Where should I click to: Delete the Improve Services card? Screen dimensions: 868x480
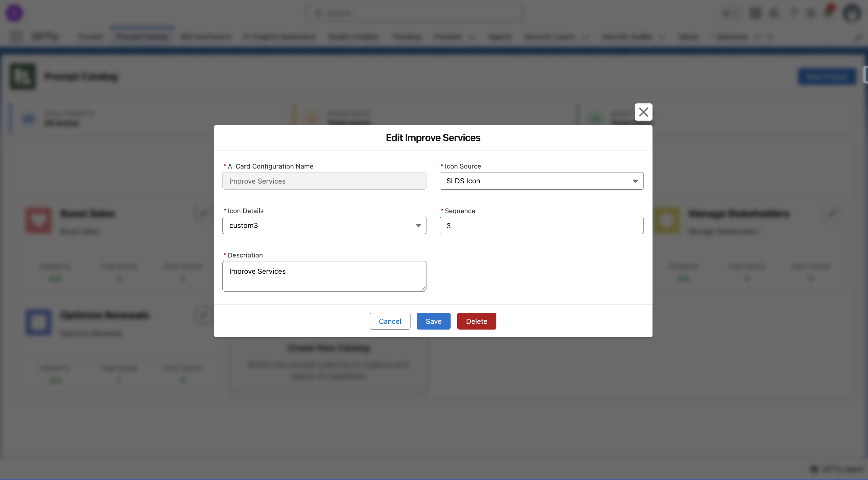tap(476, 321)
